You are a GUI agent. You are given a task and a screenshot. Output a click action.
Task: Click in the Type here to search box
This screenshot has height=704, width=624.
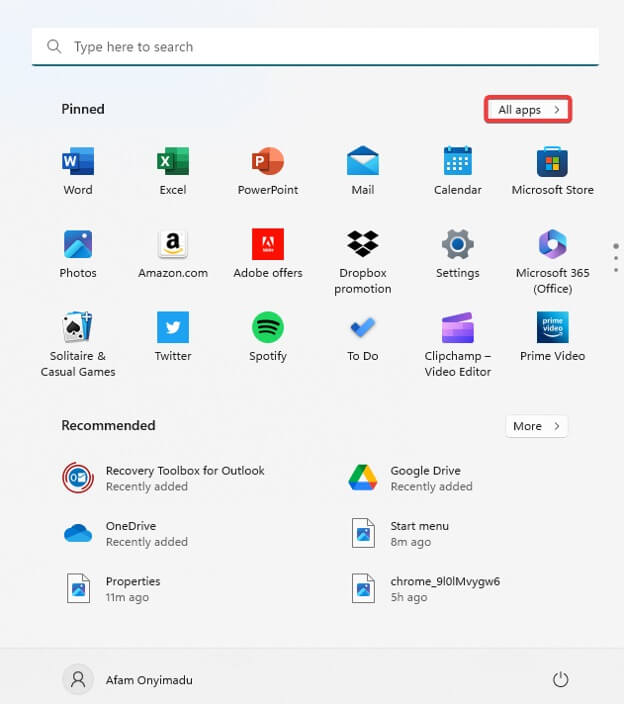pos(315,47)
